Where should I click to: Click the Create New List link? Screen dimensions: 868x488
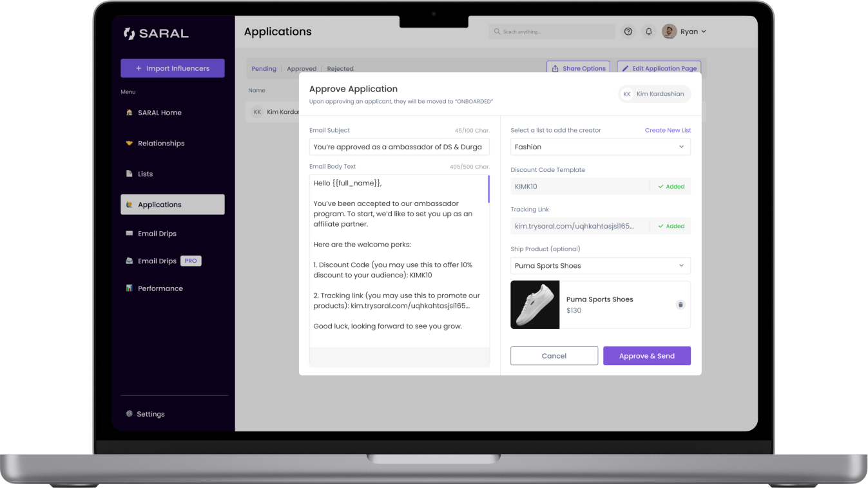click(x=668, y=130)
